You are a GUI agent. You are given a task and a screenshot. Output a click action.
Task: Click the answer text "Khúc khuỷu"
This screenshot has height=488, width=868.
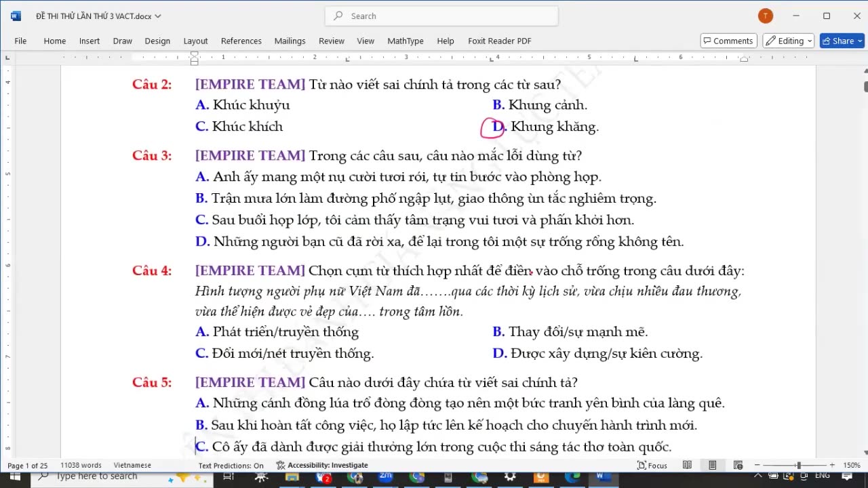(252, 105)
